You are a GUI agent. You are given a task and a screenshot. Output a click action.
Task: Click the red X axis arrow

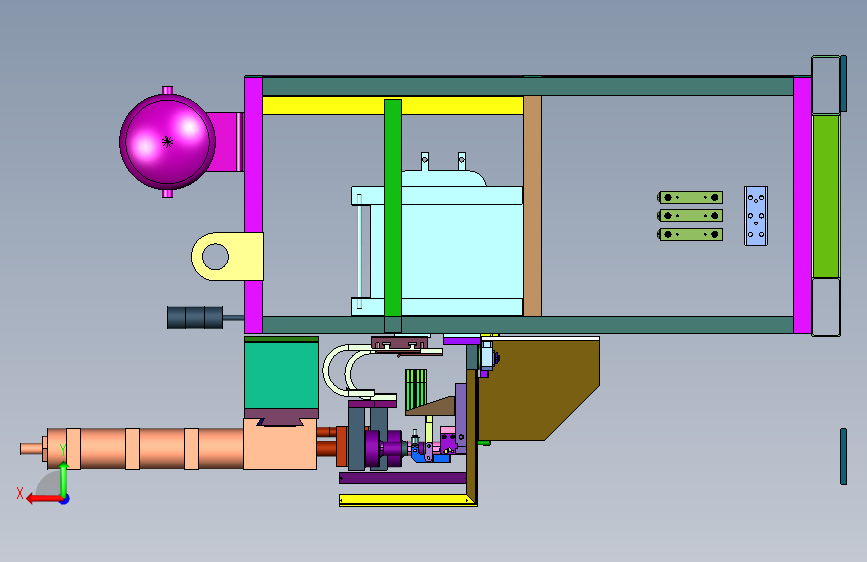point(44,499)
